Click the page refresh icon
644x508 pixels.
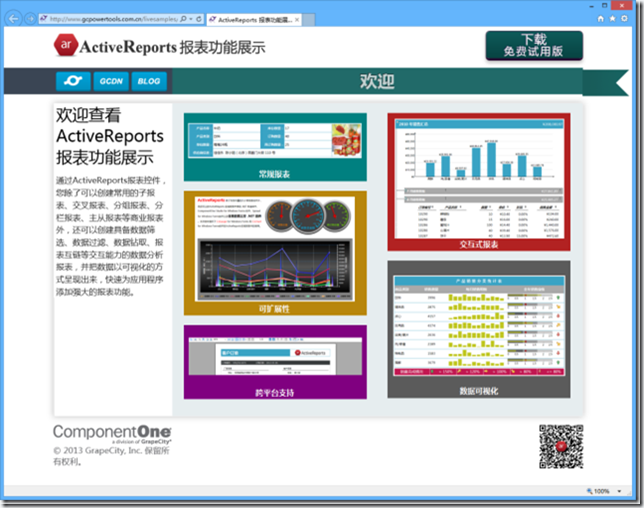click(x=199, y=19)
